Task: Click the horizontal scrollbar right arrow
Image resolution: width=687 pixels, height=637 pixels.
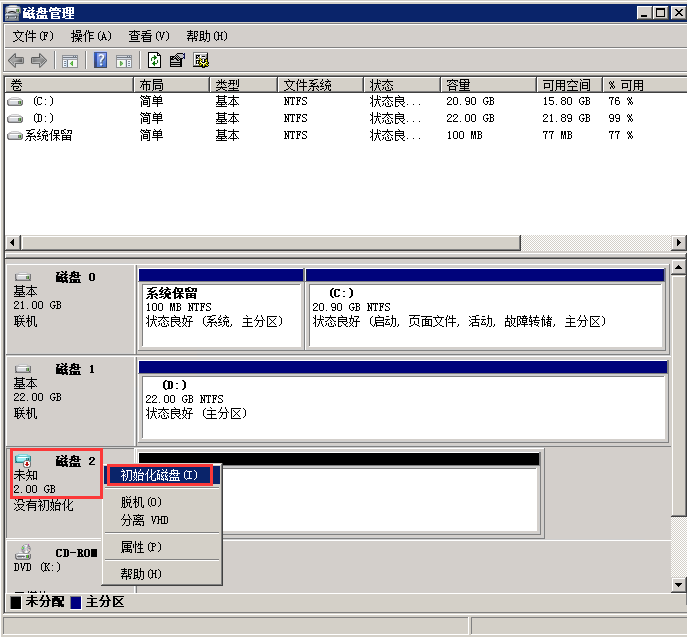Action: (x=679, y=242)
